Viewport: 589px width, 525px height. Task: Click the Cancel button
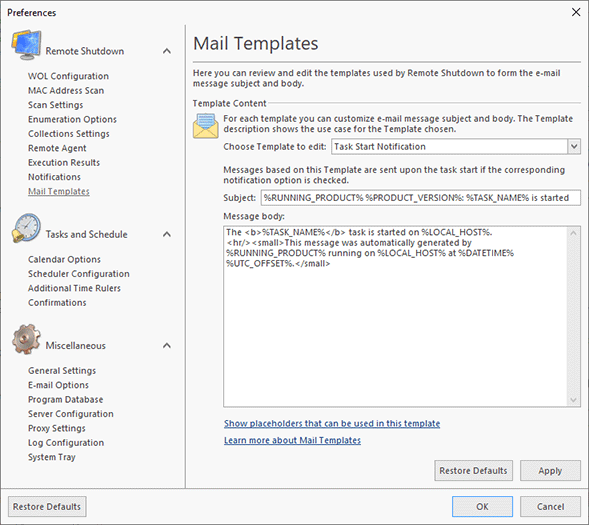550,507
